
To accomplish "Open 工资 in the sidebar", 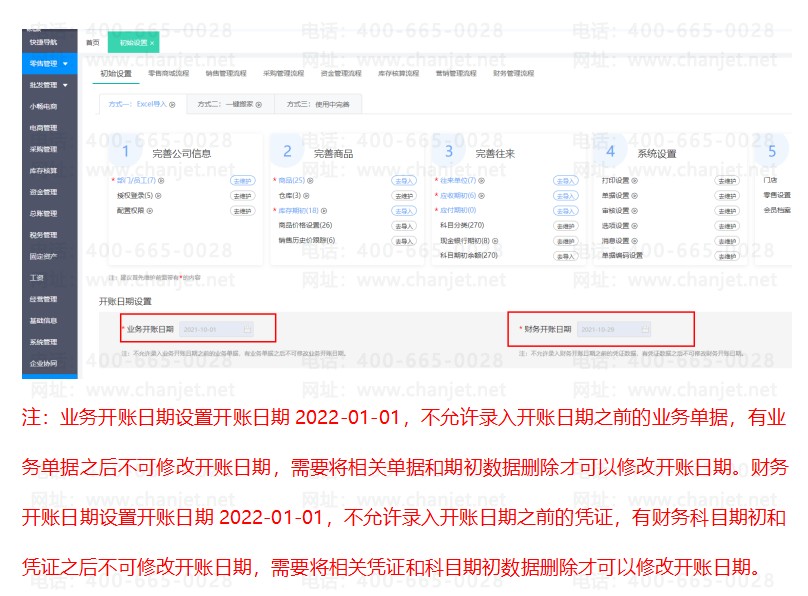I will pos(37,278).
